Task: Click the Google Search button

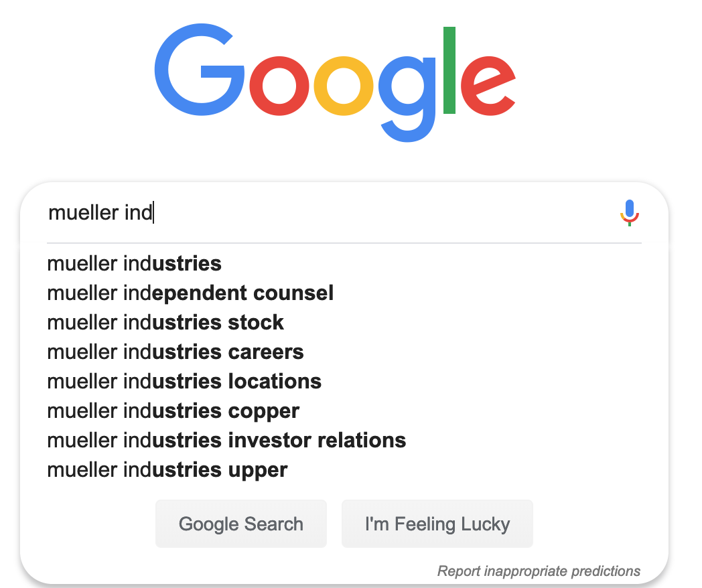Action: [241, 524]
